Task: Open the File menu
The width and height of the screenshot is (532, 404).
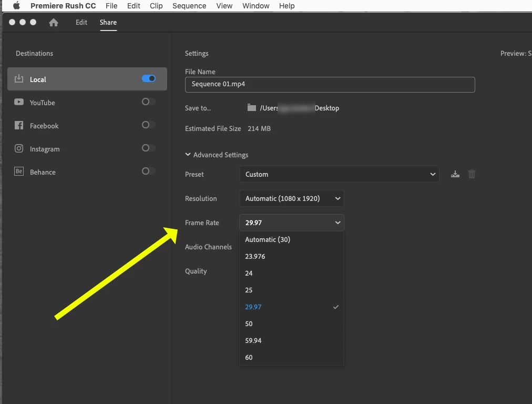Action: pos(111,6)
